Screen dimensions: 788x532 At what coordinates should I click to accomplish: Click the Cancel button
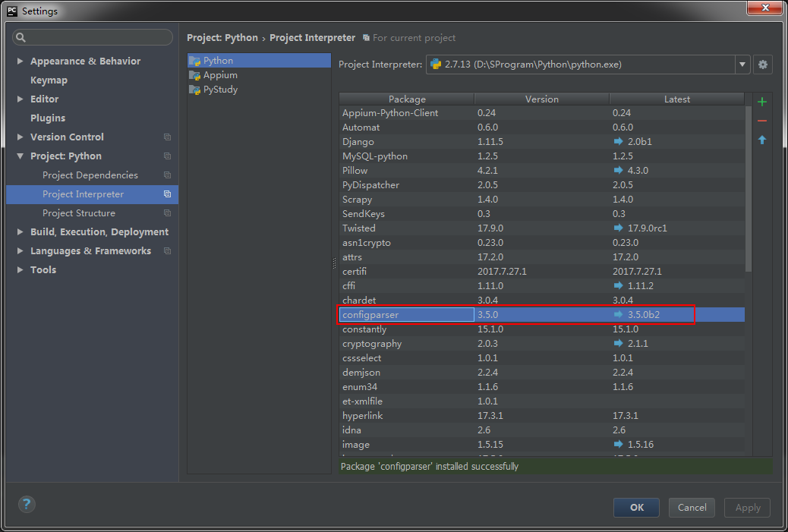click(x=692, y=508)
